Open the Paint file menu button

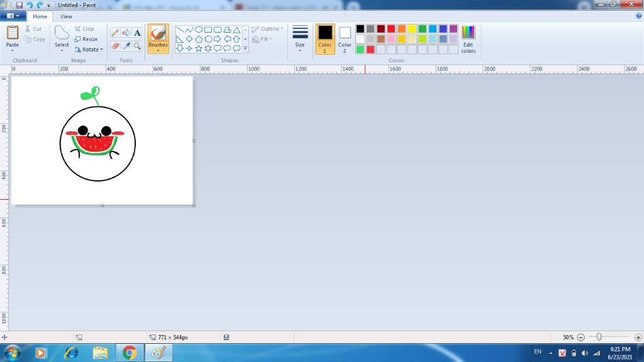(13, 16)
